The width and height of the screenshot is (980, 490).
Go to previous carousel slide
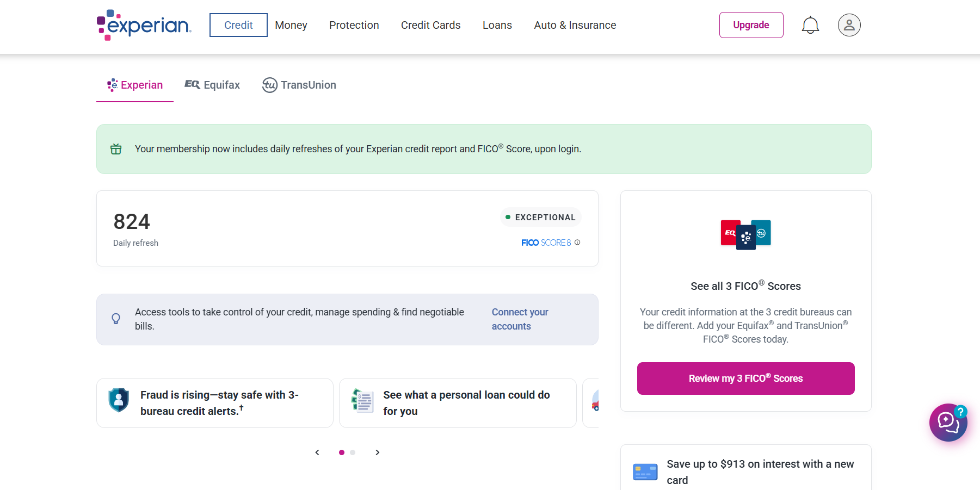pyautogui.click(x=317, y=452)
